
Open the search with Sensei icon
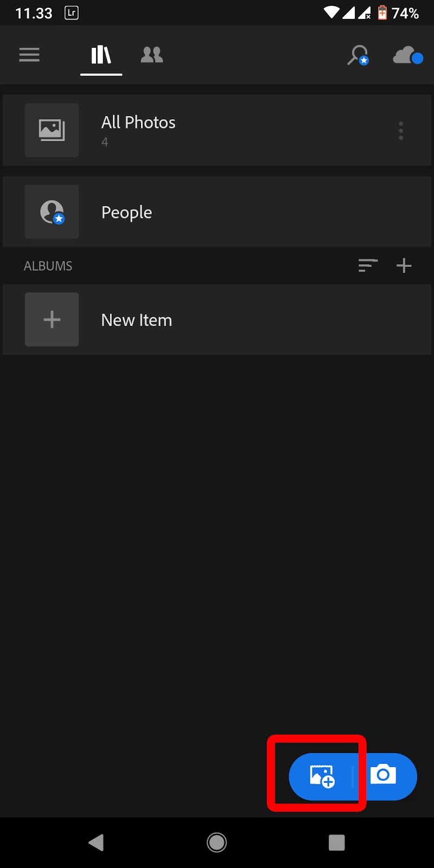tap(358, 55)
